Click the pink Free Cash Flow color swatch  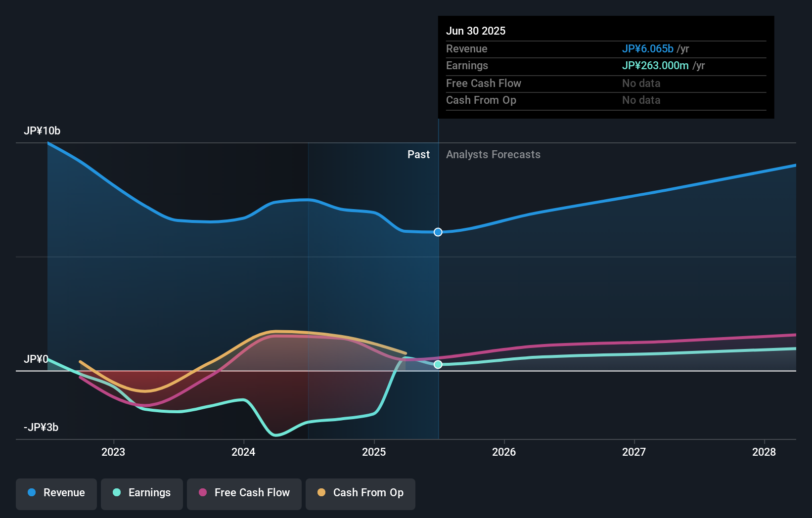(x=203, y=493)
